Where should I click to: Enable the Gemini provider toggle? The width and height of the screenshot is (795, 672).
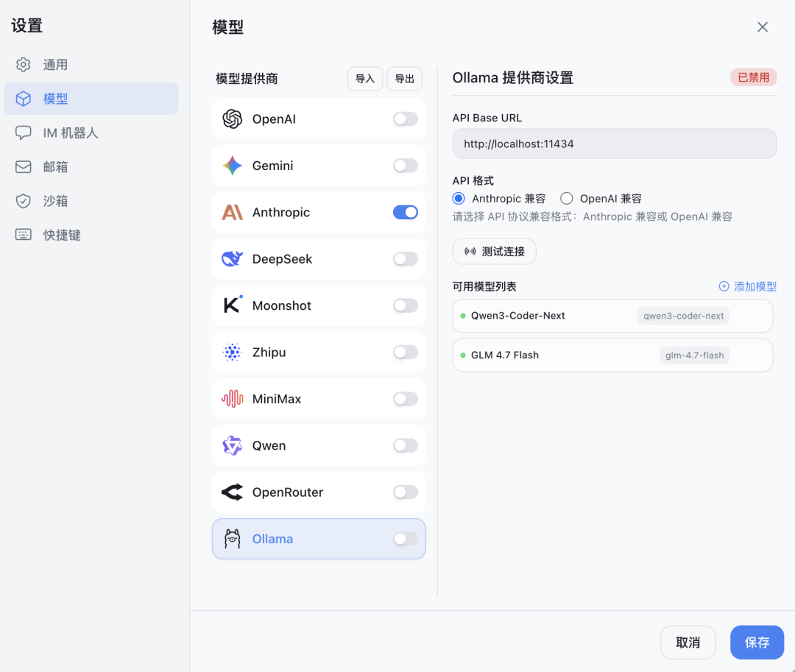[x=405, y=166]
